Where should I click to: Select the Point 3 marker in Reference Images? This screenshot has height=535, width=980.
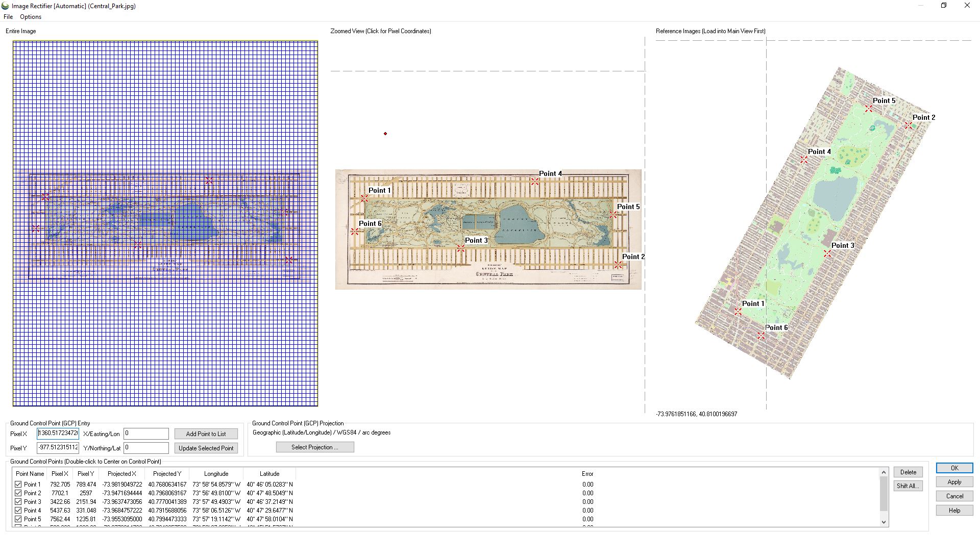click(x=827, y=253)
